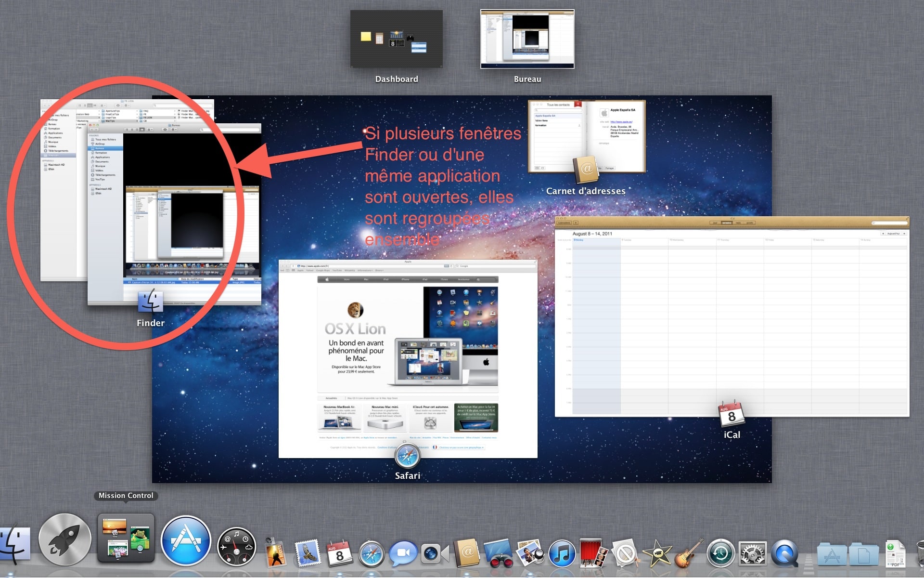Open Time Machine icon in the Dock
Screen dimensions: 924x578
(720, 553)
